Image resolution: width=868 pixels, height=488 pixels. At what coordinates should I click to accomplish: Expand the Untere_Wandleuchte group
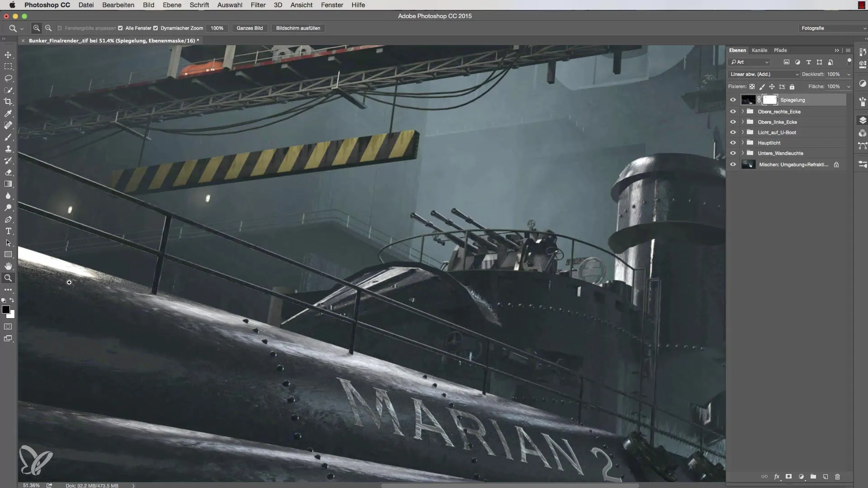coord(742,153)
